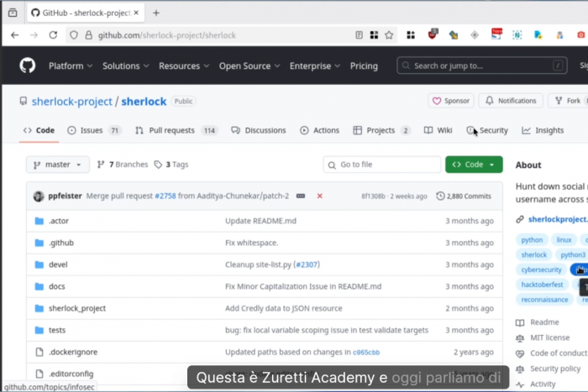
Task: Focus the Search or jump to field
Action: click(x=482, y=66)
